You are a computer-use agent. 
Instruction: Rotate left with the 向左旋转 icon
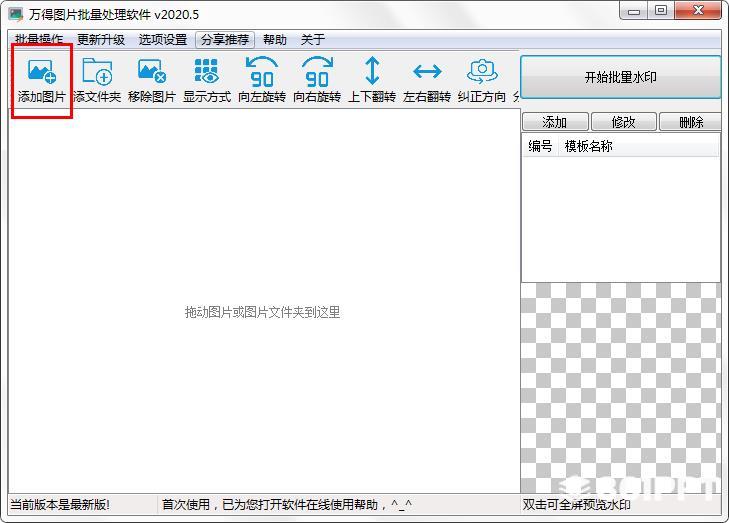262,72
